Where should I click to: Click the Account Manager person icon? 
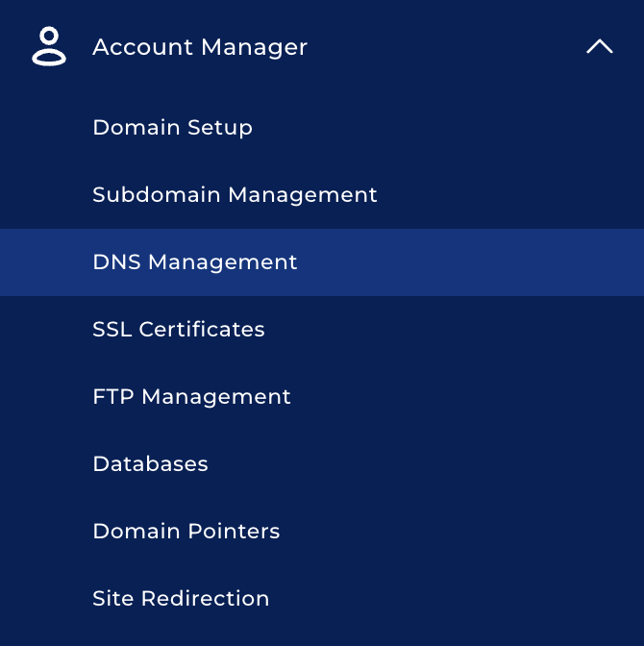click(49, 46)
